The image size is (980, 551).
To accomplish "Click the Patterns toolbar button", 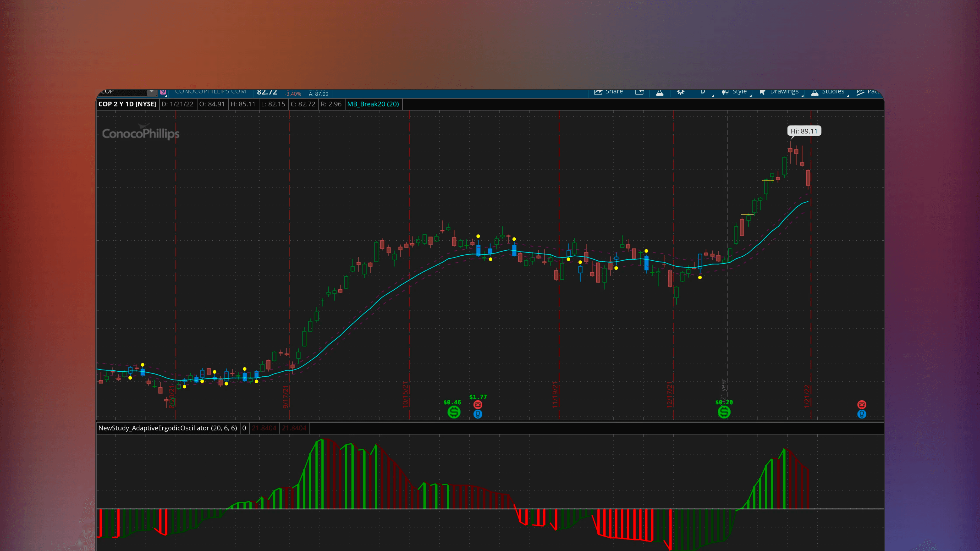I will [868, 92].
